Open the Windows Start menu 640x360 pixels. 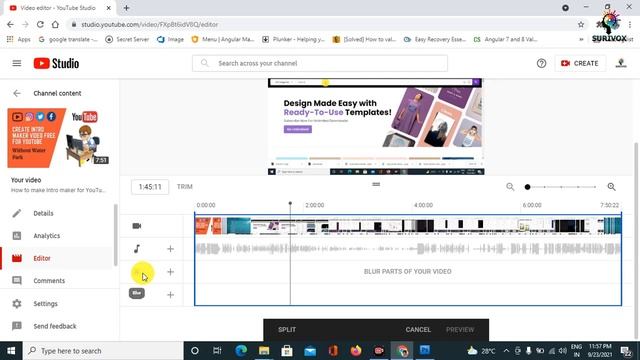tap(11, 351)
